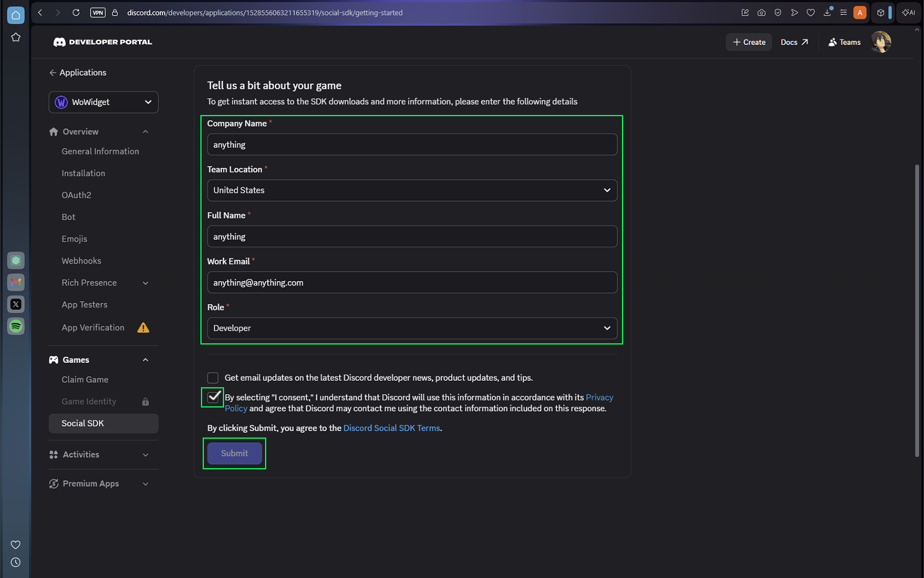Open the Role dropdown

click(x=412, y=328)
